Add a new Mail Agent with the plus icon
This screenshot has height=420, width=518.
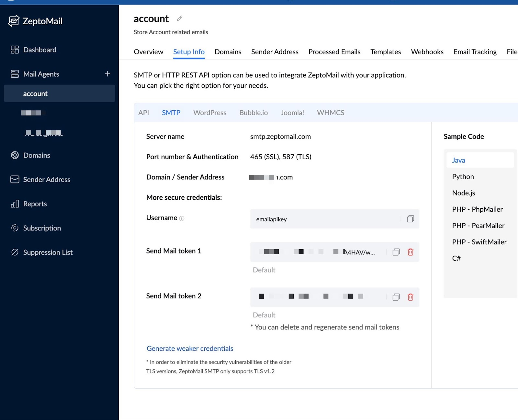click(x=107, y=74)
